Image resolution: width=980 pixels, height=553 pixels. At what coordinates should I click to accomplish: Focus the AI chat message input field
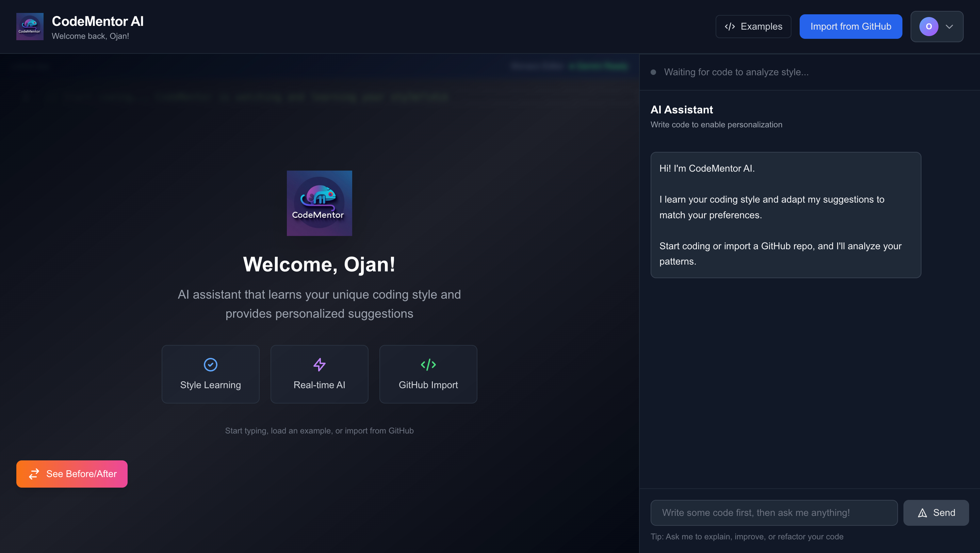click(774, 513)
